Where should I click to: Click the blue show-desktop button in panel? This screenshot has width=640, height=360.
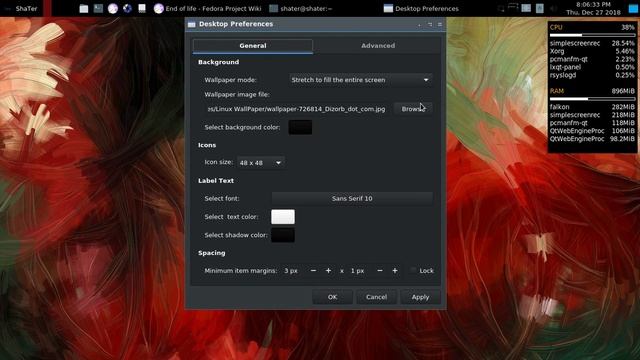pos(633,8)
